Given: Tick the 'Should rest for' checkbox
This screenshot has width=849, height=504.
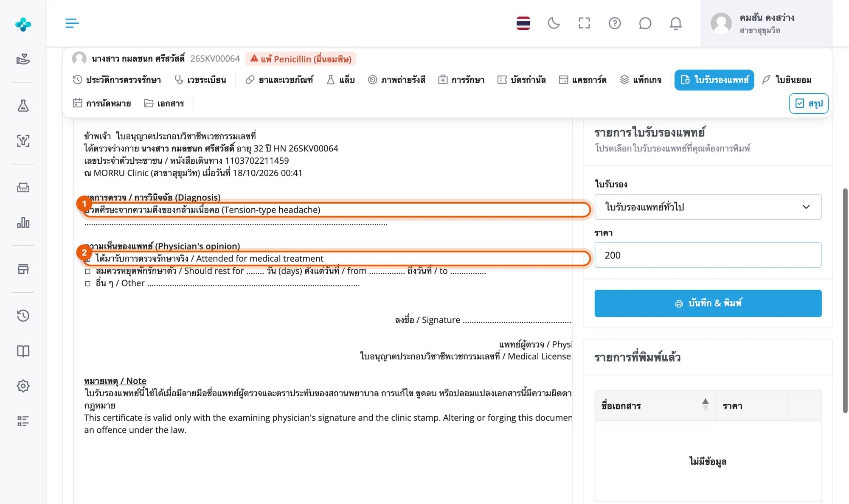Looking at the screenshot, I should click(x=87, y=271).
